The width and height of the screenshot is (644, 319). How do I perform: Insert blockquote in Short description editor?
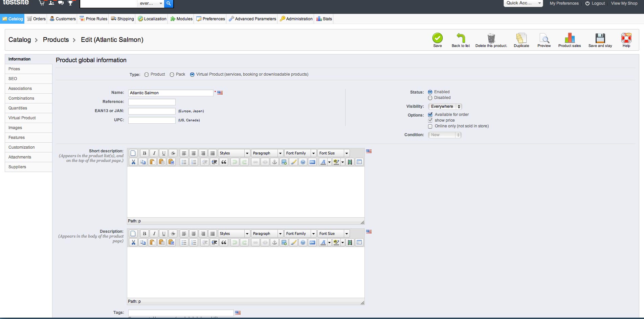click(224, 162)
